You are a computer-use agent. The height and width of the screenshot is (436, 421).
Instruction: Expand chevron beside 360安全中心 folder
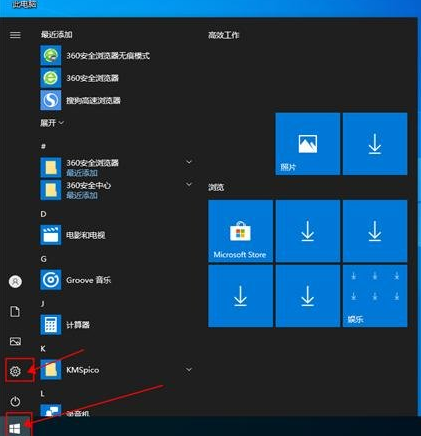tap(189, 184)
